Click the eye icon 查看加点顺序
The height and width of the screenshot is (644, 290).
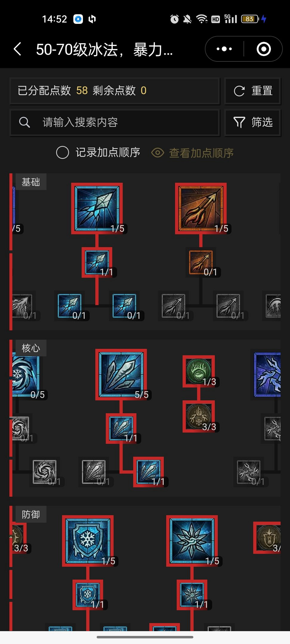[158, 153]
